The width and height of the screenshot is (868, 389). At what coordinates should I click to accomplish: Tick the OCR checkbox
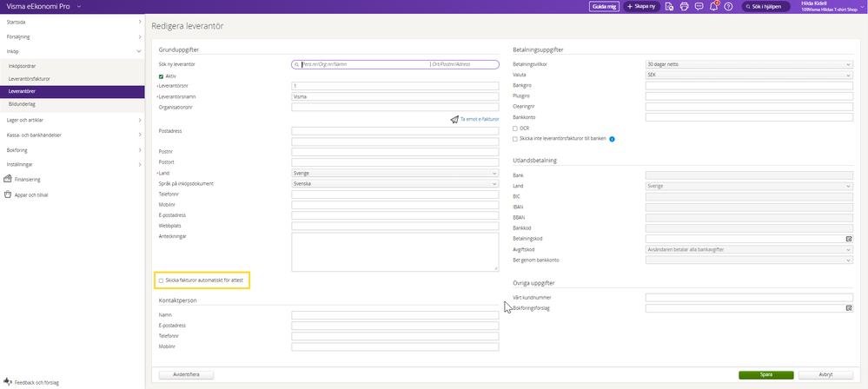pos(515,129)
